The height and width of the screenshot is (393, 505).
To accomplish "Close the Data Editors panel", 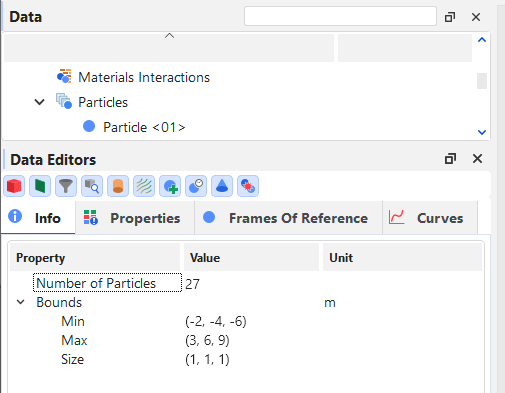I will [477, 159].
